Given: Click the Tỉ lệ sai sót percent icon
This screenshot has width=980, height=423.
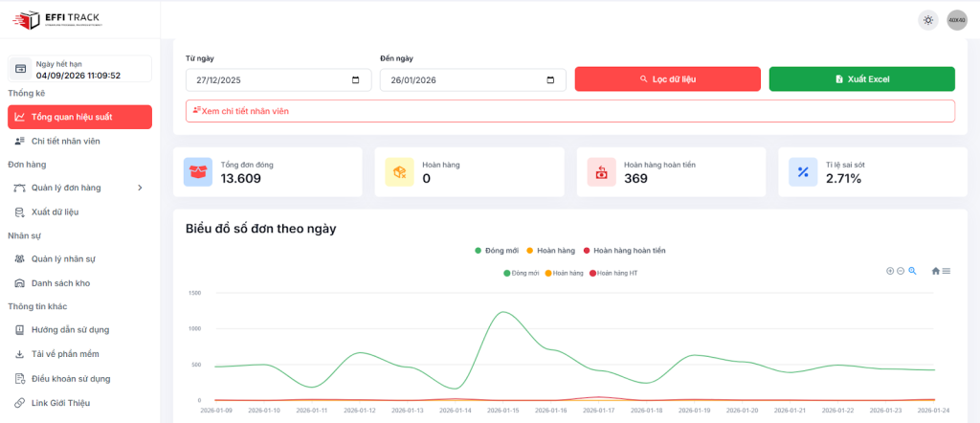Looking at the screenshot, I should 803,172.
